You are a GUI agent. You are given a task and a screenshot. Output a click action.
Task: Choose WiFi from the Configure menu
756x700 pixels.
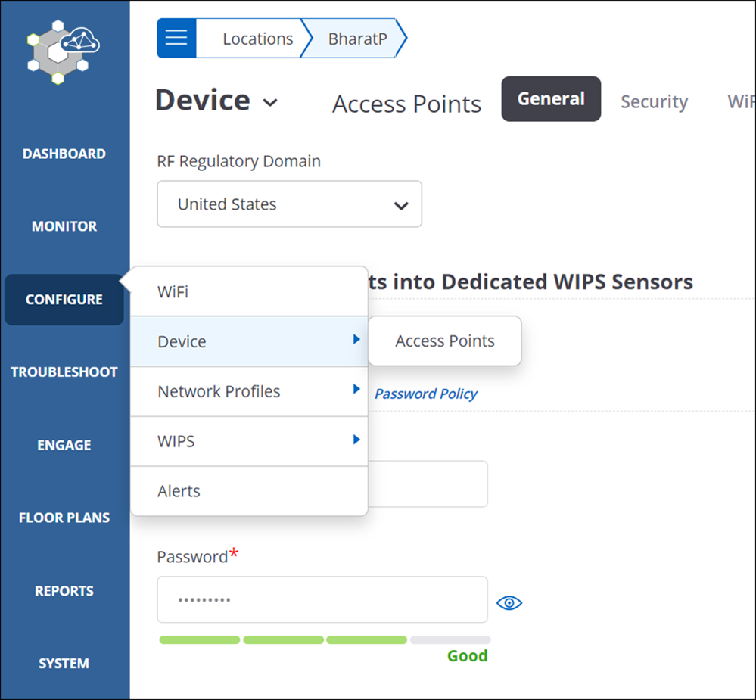[173, 291]
